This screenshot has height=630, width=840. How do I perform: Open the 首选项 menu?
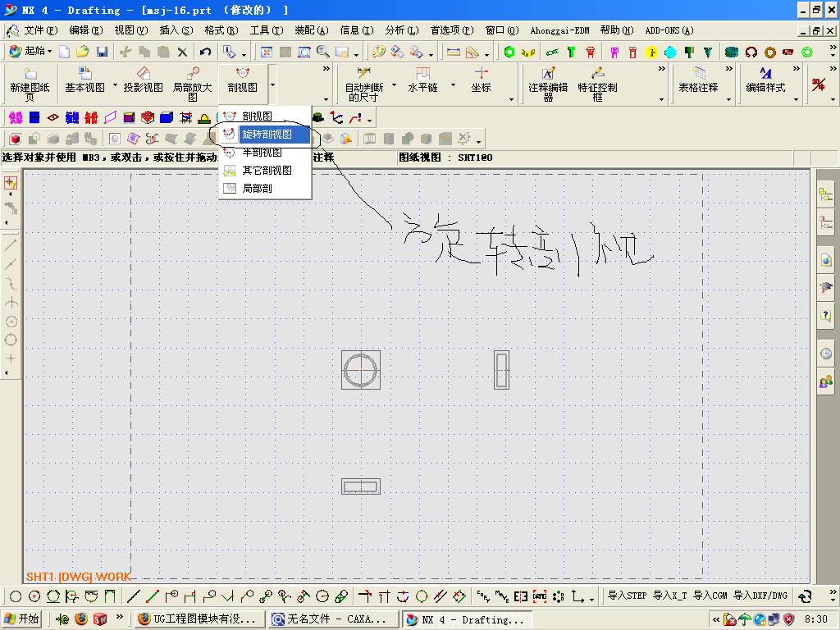452,30
